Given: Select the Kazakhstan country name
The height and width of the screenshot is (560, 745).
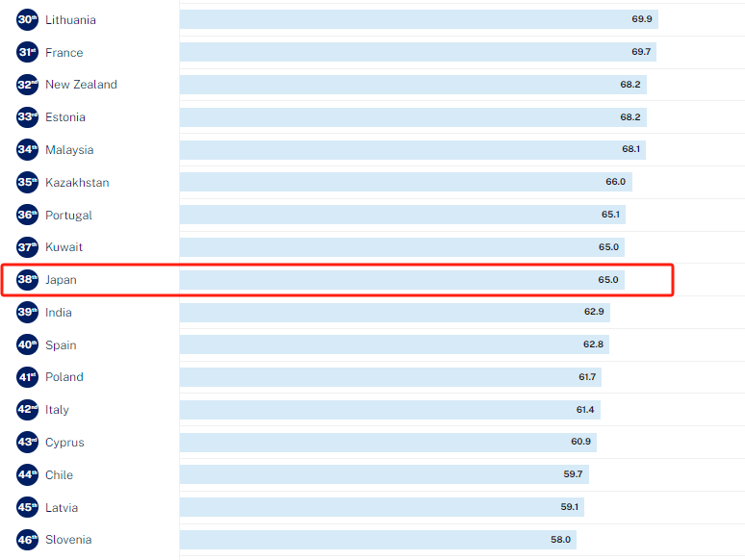Looking at the screenshot, I should 77,183.
